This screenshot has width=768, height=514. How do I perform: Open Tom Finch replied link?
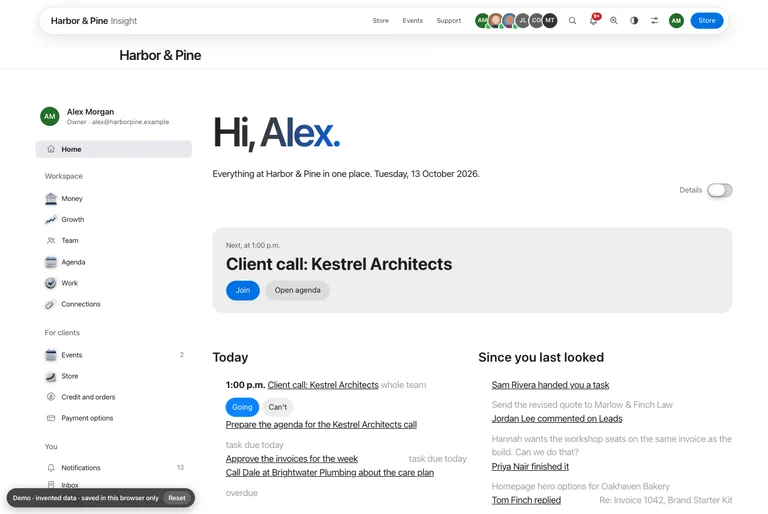[x=526, y=500]
